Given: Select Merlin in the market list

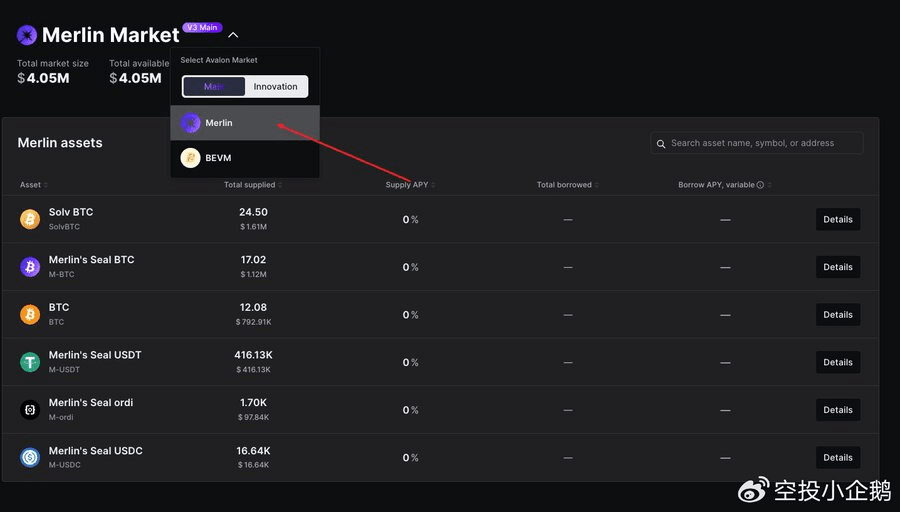Looking at the screenshot, I should pos(245,123).
